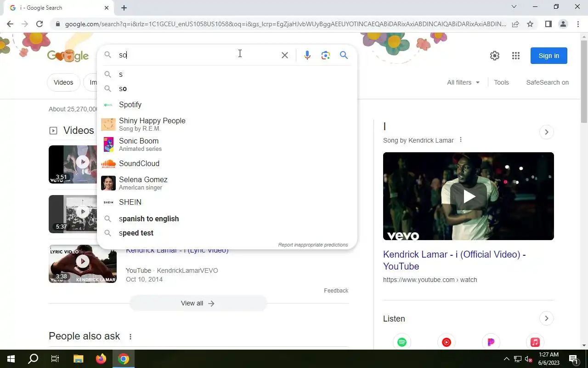Play the 3:51 video thumbnail

pyautogui.click(x=73, y=164)
